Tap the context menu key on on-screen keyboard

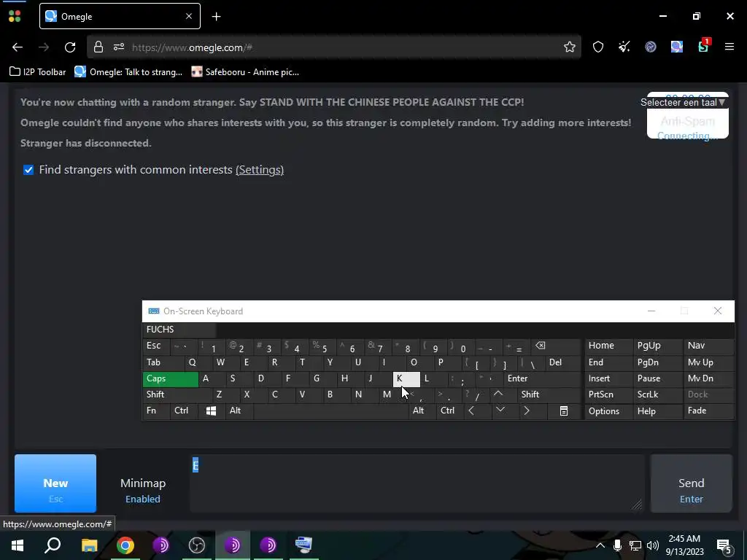564,411
